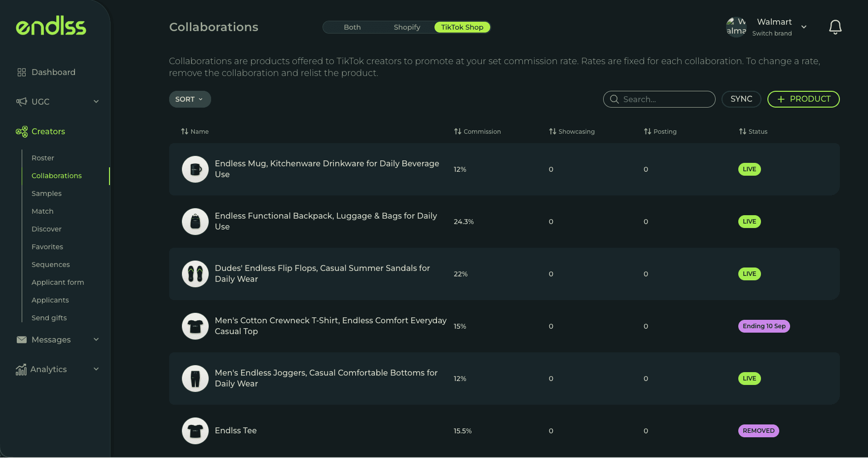Sort by Status column arrows icon
The image size is (868, 458).
coord(743,131)
